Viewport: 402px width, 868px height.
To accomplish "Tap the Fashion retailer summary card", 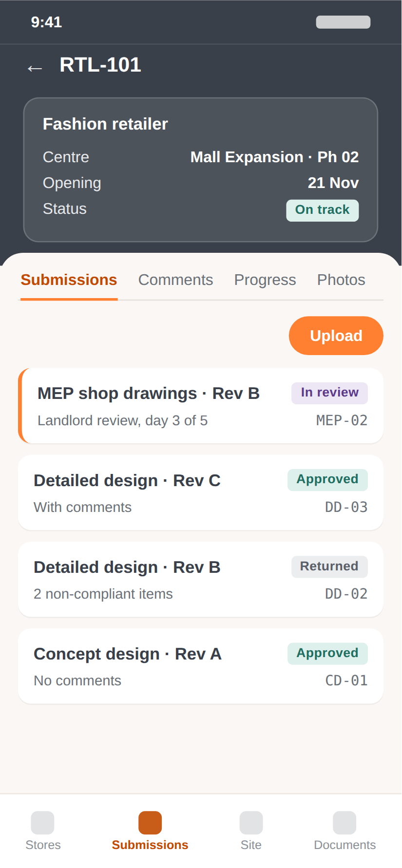I will point(201,170).
